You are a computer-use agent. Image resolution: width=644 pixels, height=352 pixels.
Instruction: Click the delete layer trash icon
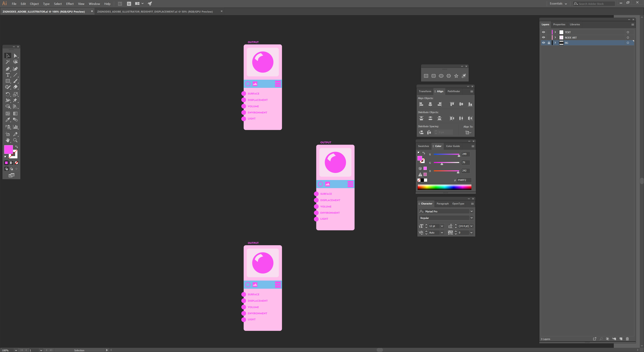(627, 339)
